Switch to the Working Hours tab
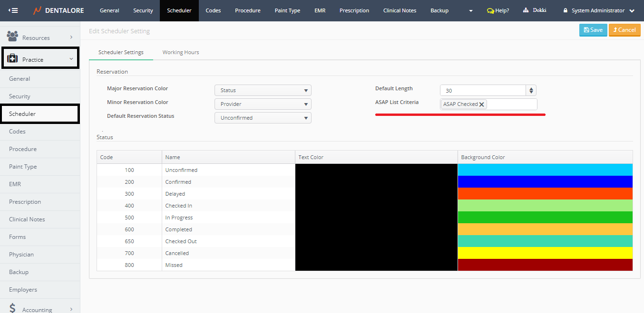Screen dimensions: 644x313 point(181,52)
